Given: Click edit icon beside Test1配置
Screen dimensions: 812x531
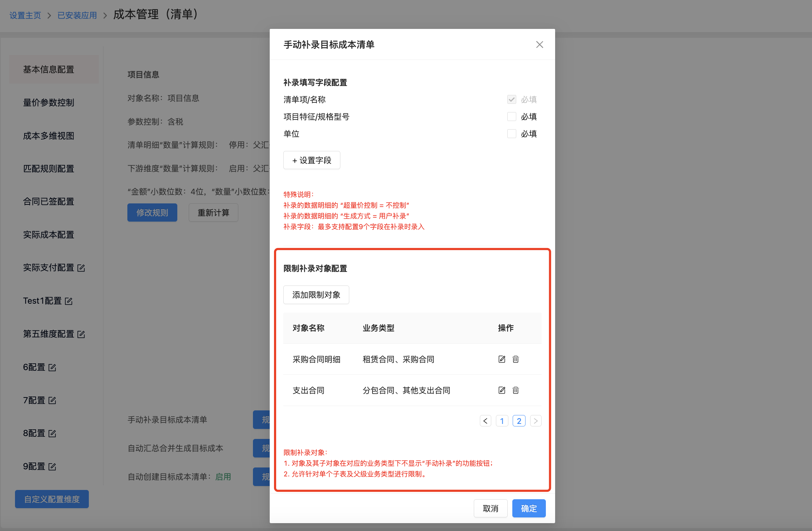Looking at the screenshot, I should 69,301.
